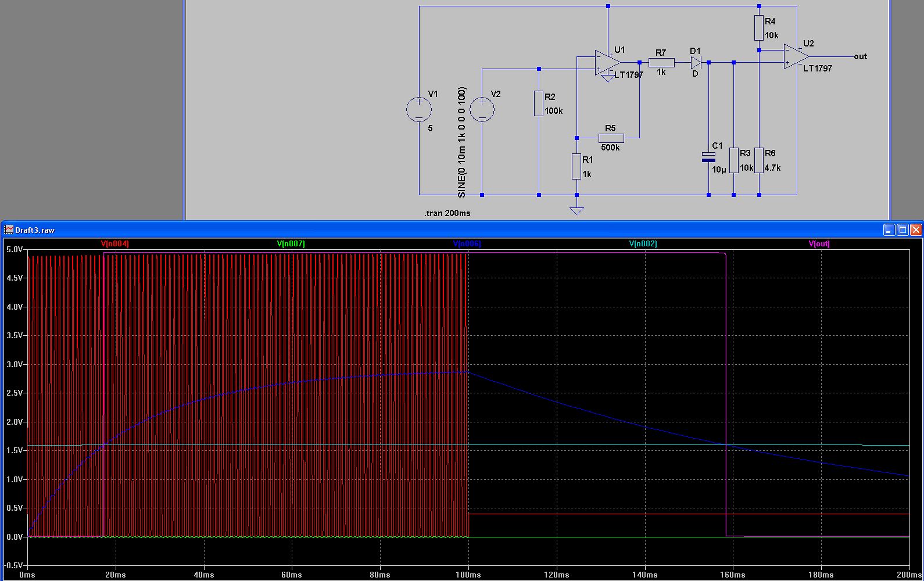
Task: Click the V2 sine voltage source symbol
Action: (482, 110)
